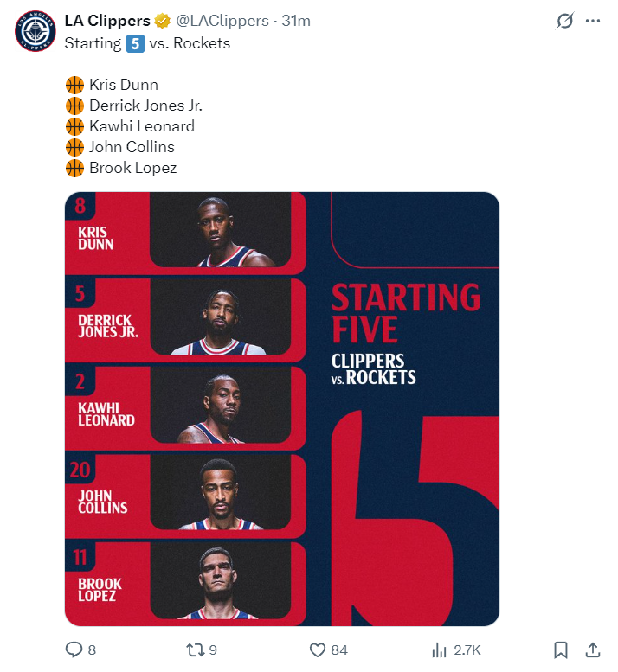The image size is (618, 672).
Task: Click Brook Lopez's player photo
Action: [x=220, y=580]
